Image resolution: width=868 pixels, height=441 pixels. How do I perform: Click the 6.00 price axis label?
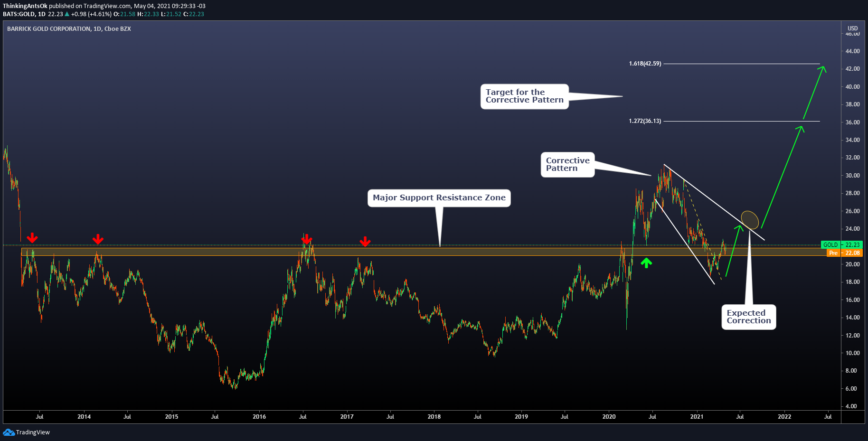852,389
